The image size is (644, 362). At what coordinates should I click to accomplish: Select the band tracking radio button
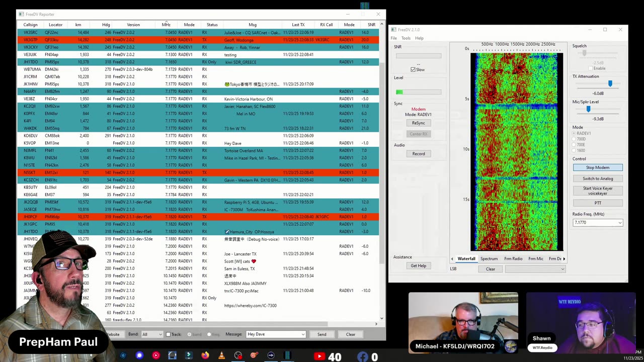190,334
